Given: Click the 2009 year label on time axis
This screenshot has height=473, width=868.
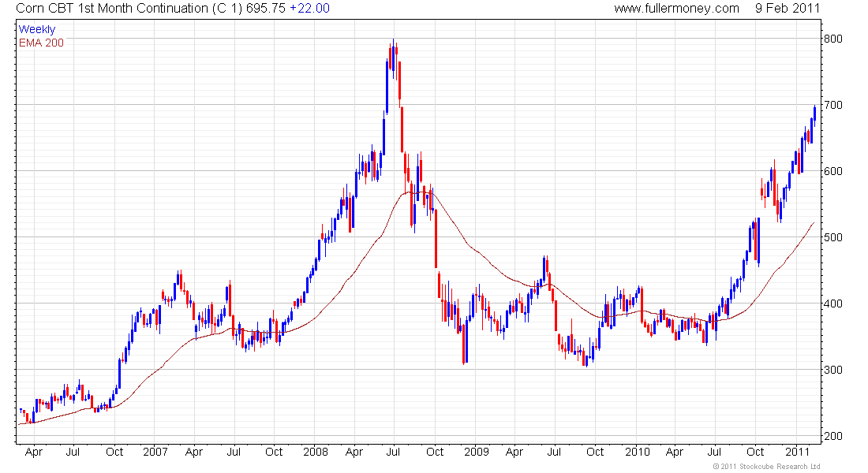Looking at the screenshot, I should [477, 452].
